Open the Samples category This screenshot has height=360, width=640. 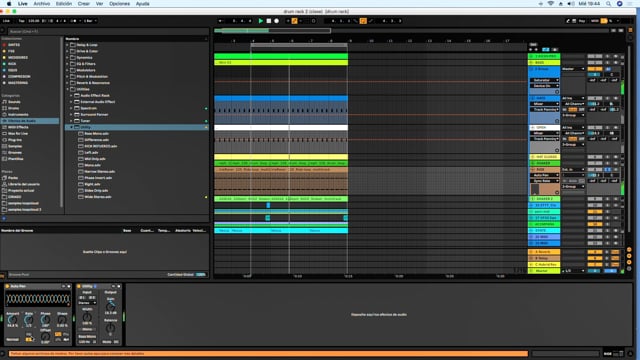click(x=15, y=146)
